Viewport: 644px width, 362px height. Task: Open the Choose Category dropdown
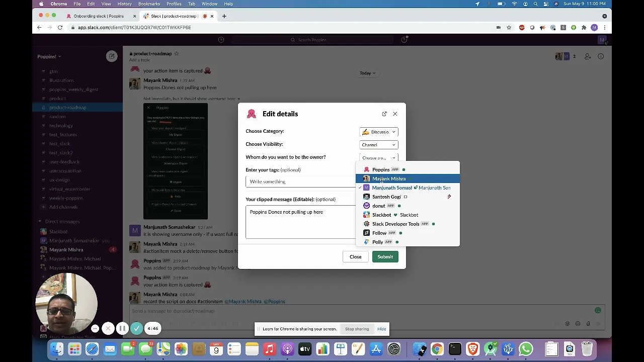(379, 132)
